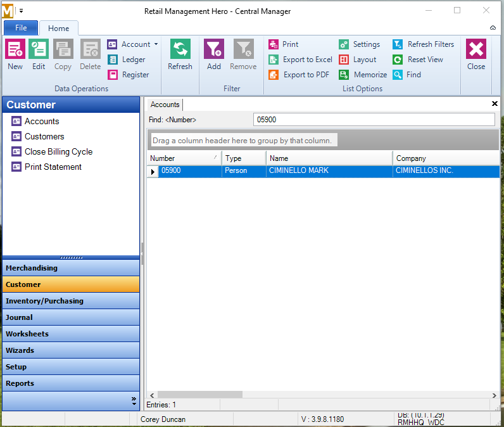Sort by the Company column header
This screenshot has height=427, width=504.
click(446, 158)
